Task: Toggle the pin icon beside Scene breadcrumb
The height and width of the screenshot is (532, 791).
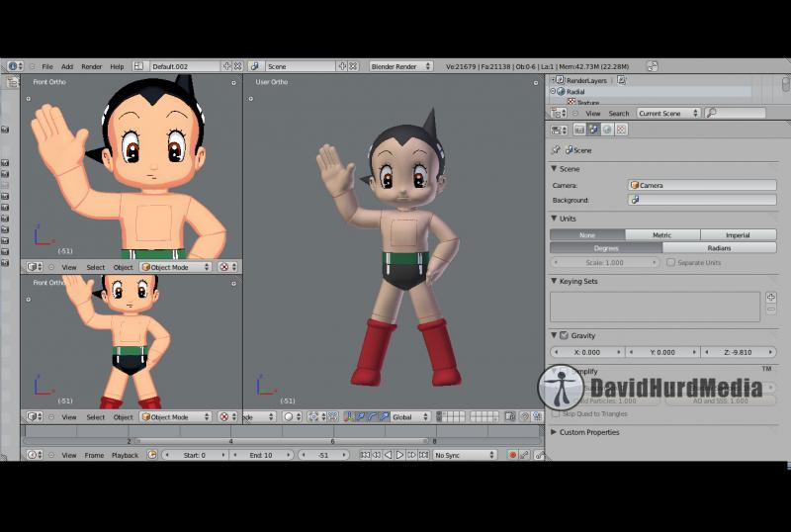Action: tap(556, 150)
